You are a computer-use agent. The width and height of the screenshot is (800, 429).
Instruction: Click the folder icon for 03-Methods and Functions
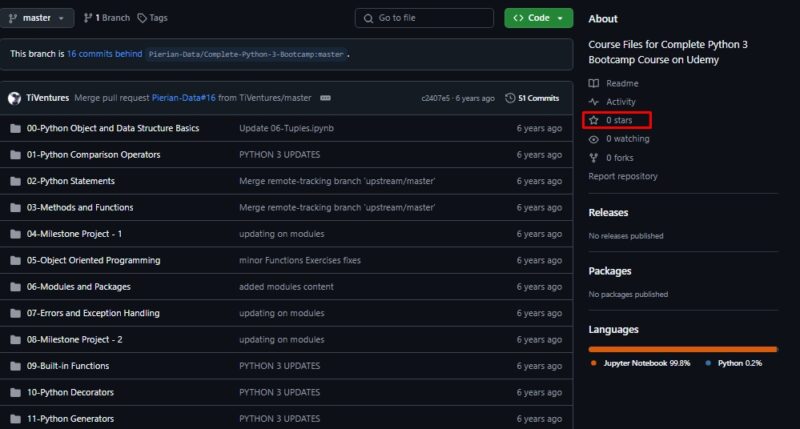click(x=15, y=208)
